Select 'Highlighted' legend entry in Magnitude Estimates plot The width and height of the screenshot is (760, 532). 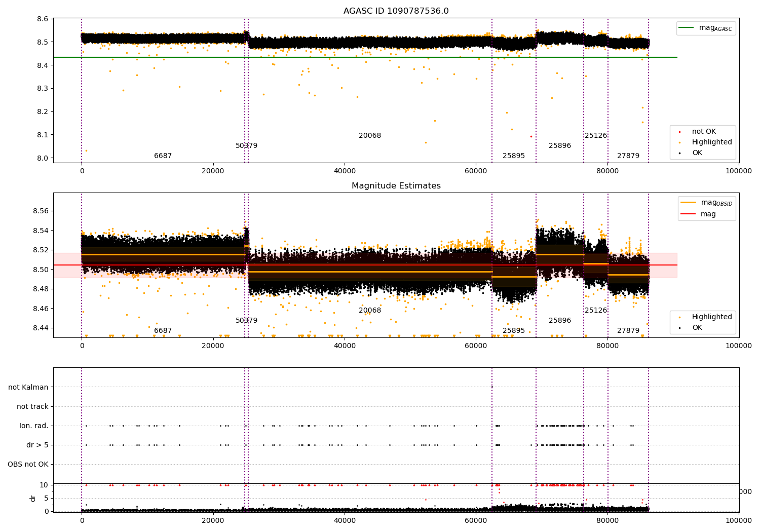[705, 317]
